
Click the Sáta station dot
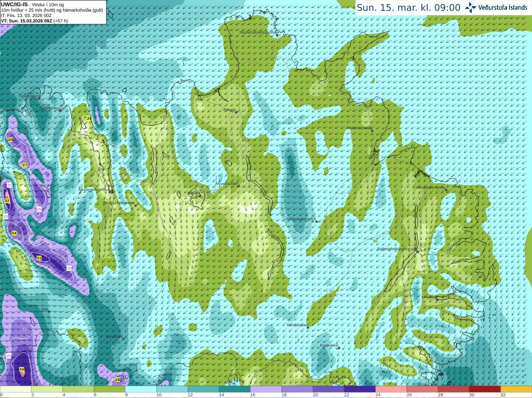click(49, 311)
